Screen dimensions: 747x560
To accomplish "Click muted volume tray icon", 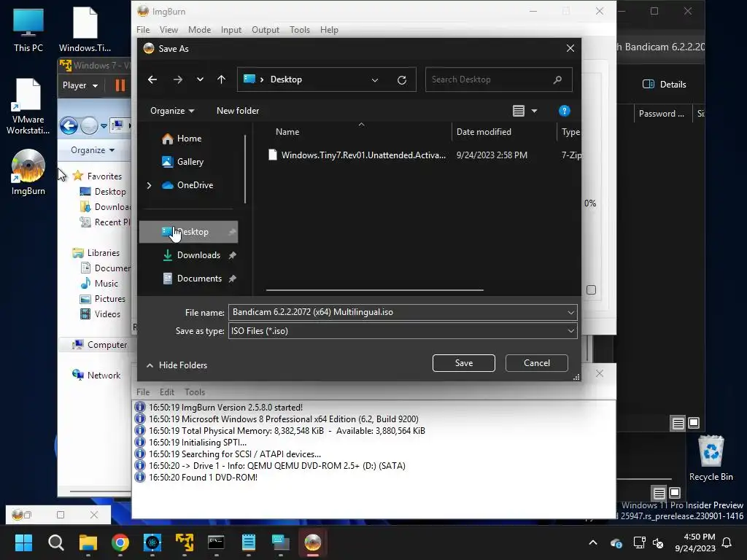I will 659,542.
